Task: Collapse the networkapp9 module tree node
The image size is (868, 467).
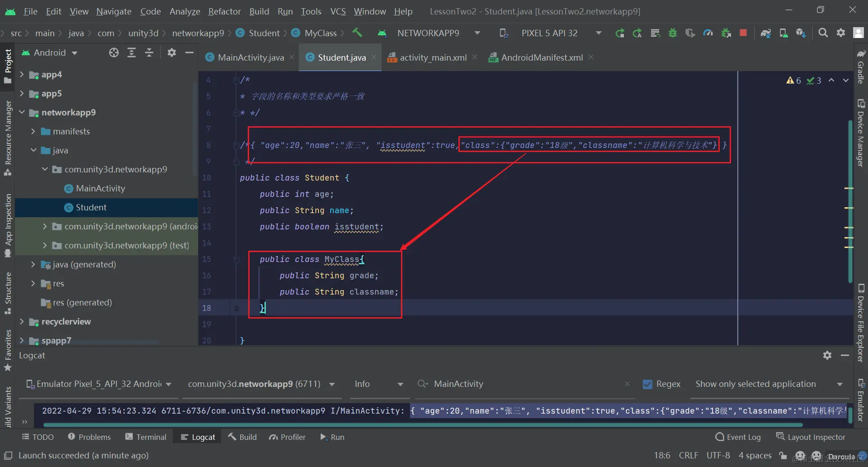Action: tap(22, 112)
